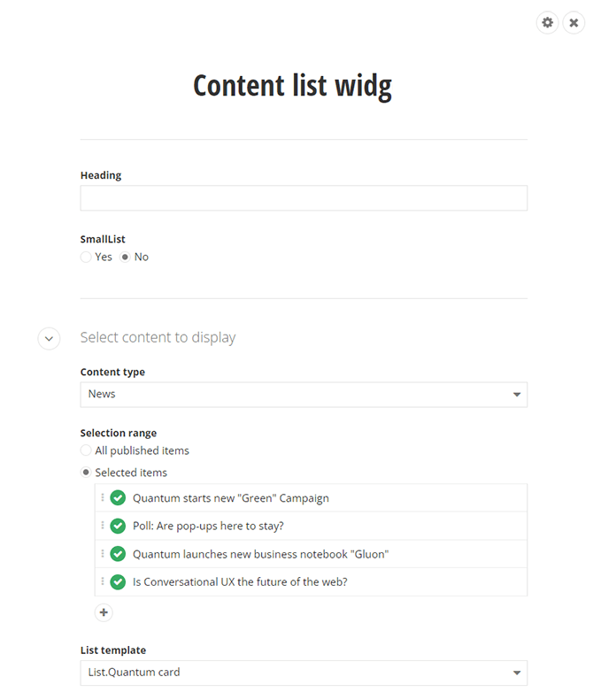Viewport: 593px width, 700px height.
Task: Collapse the Select content to display section
Action: click(x=49, y=338)
